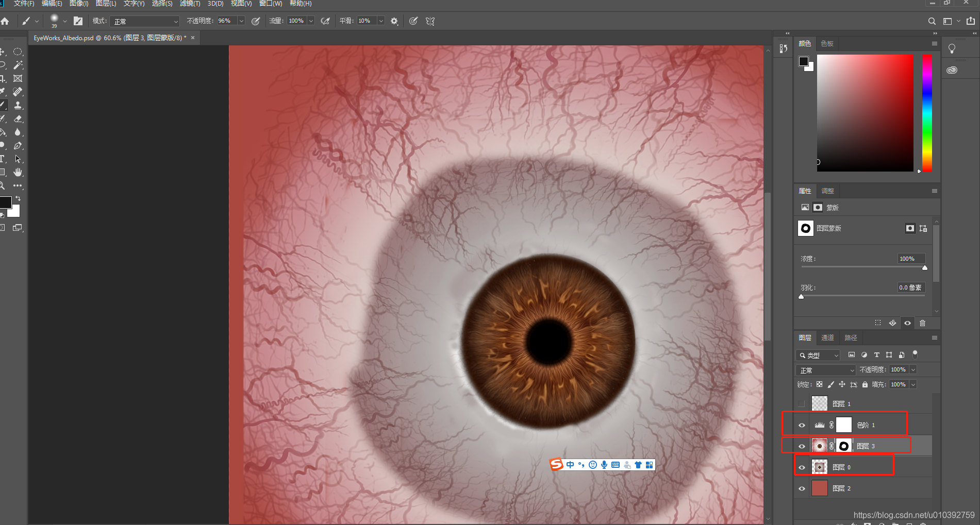
Task: Select the Eraser tool
Action: pyautogui.click(x=18, y=118)
